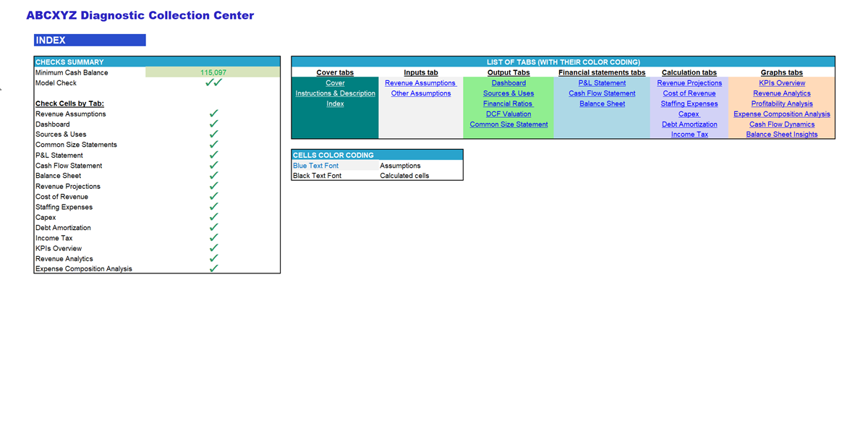Select the CHECKS SUMMARY header

157,62
